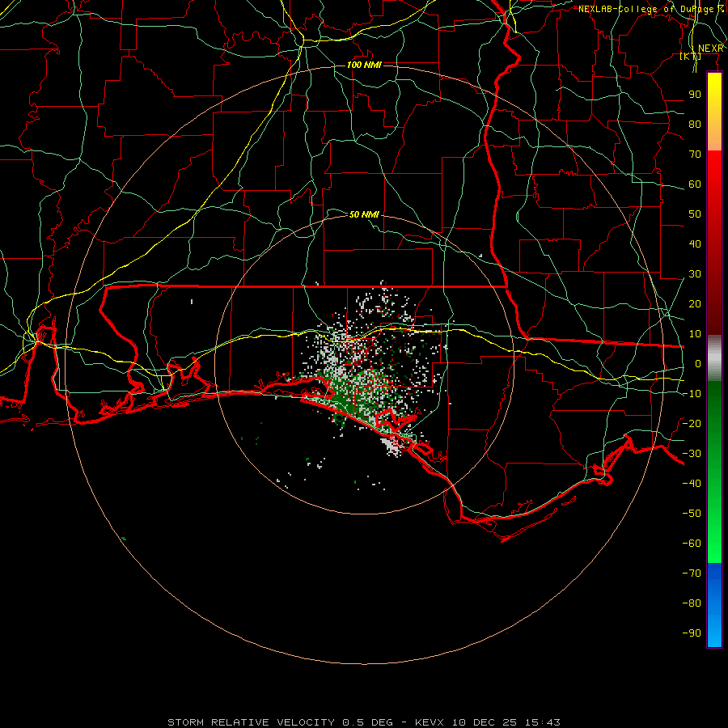Image resolution: width=728 pixels, height=728 pixels.
Task: Select the -90 value on the velocity scale
Action: (x=692, y=633)
